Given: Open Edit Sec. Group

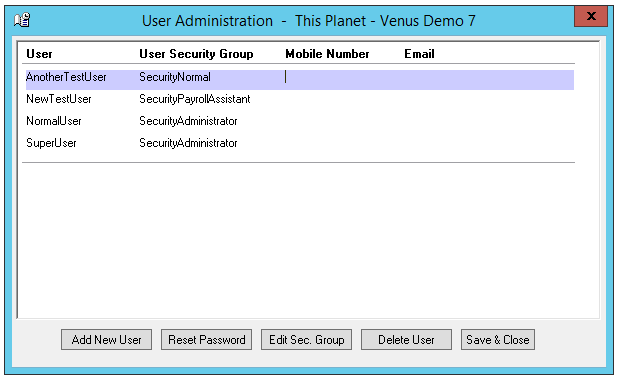Looking at the screenshot, I should (x=306, y=339).
